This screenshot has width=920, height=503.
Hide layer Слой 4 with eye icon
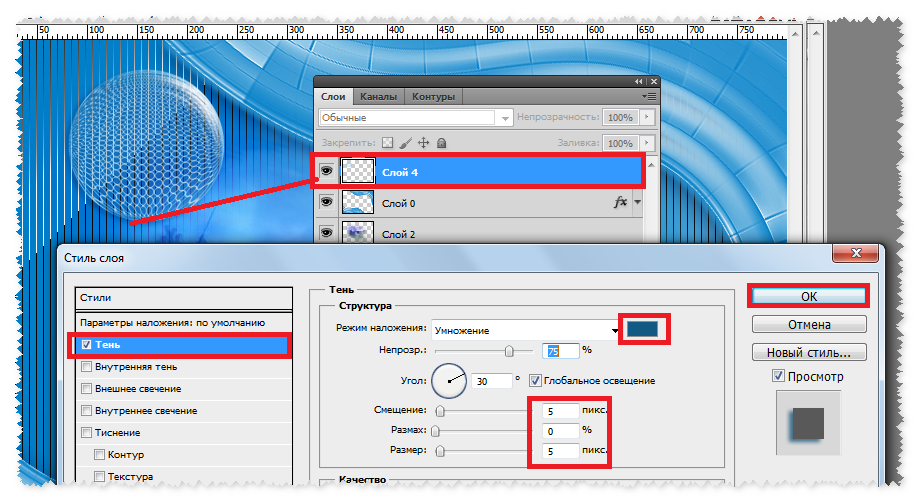[326, 171]
